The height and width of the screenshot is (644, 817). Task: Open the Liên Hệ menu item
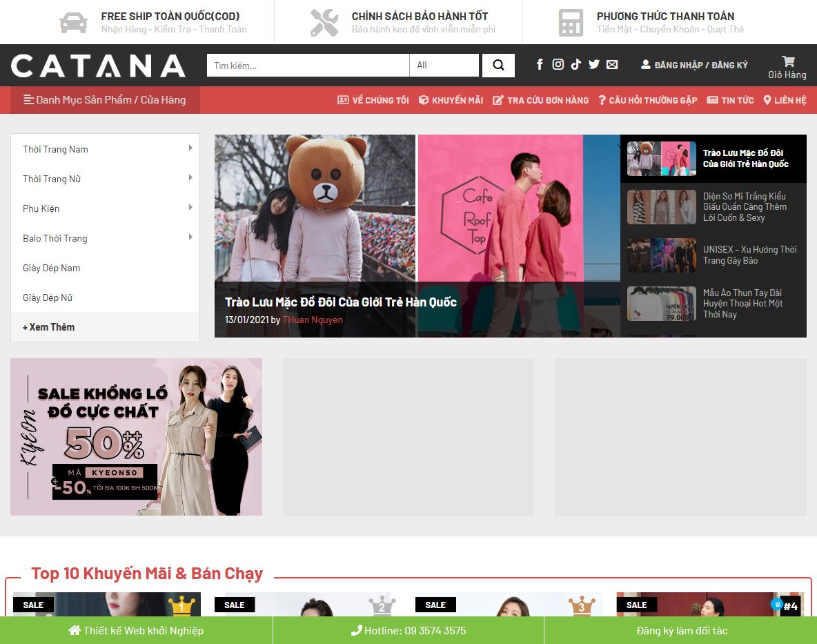[x=785, y=100]
